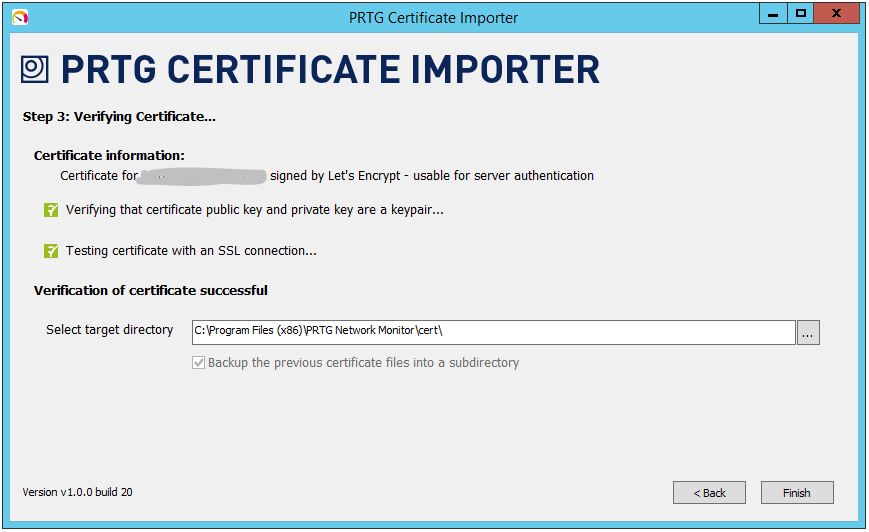Click the 'PRTG Certificate Importer' title bar text

tap(433, 18)
